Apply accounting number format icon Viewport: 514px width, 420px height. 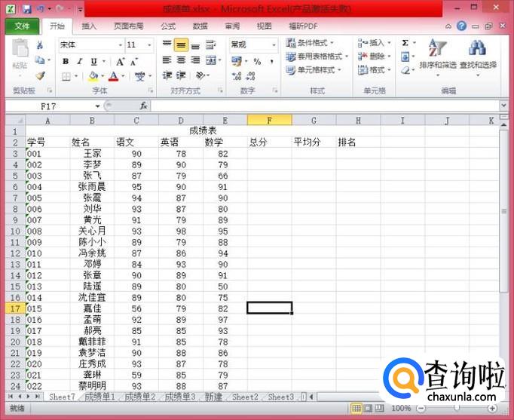pyautogui.click(x=237, y=61)
